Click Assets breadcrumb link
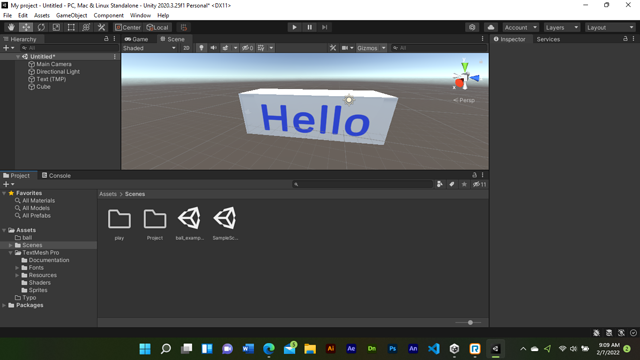This screenshot has height=360, width=640. 108,194
